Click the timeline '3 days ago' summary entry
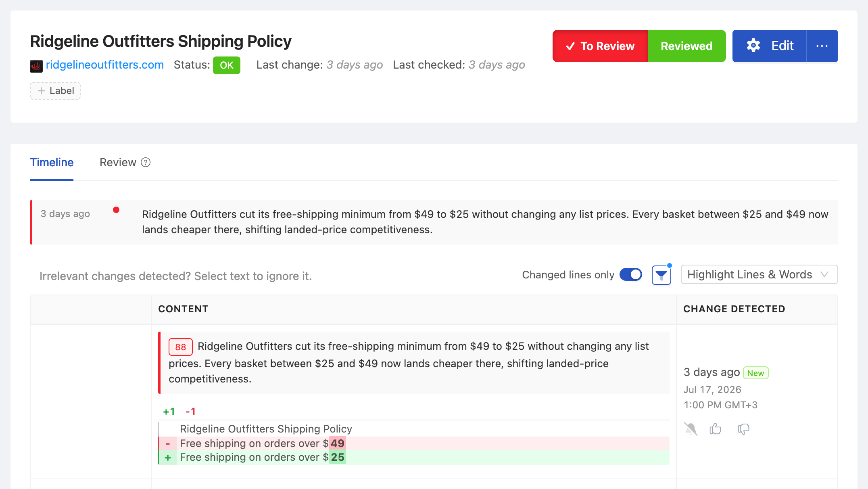The height and width of the screenshot is (489, 868). tap(434, 222)
